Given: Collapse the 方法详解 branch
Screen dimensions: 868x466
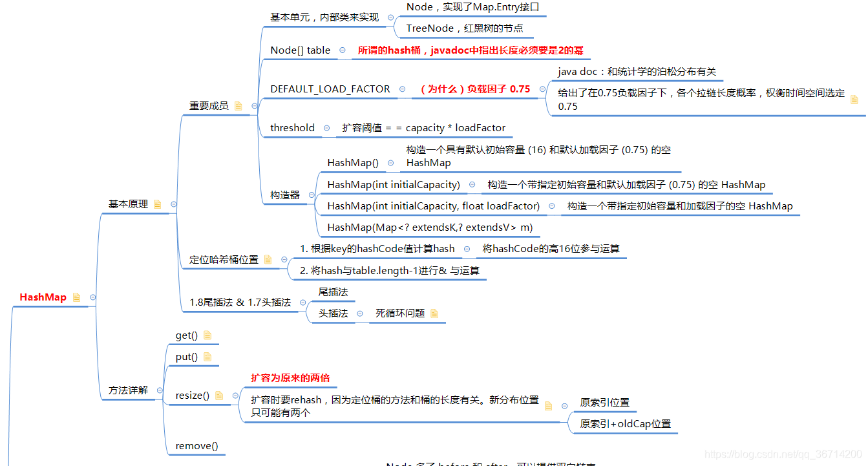Looking at the screenshot, I should 160,390.
